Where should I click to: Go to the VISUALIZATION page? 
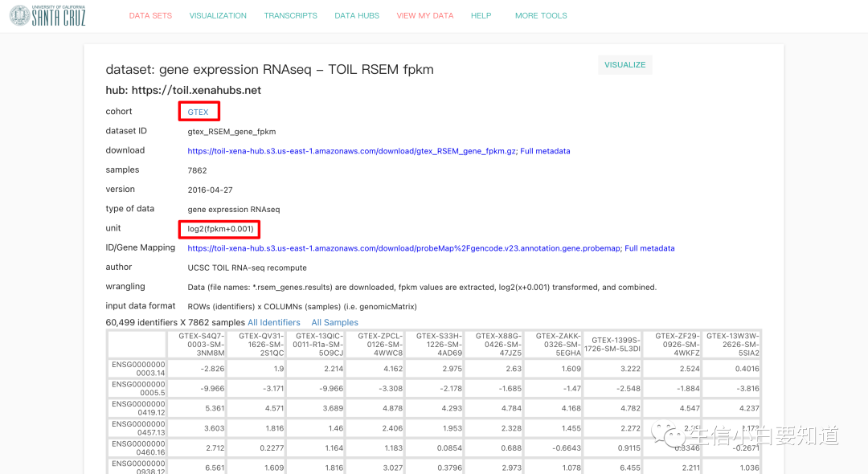[x=218, y=15]
